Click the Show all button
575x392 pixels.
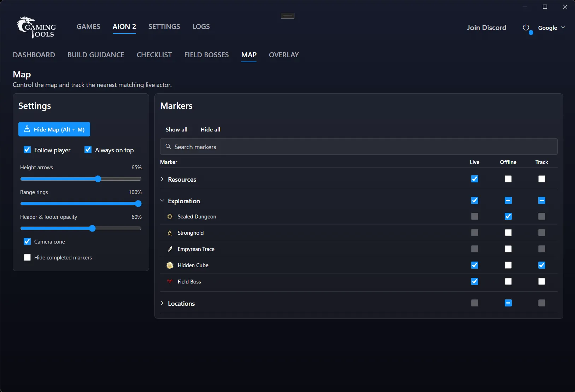[x=177, y=129]
